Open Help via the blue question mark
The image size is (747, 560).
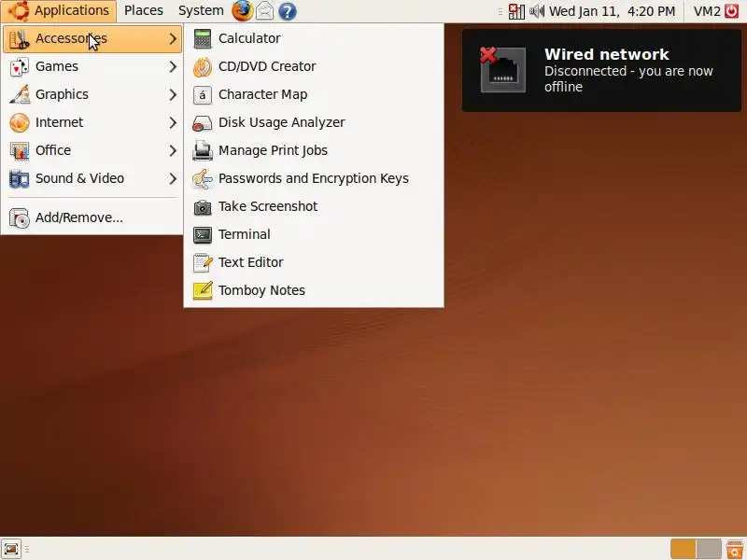tap(288, 11)
